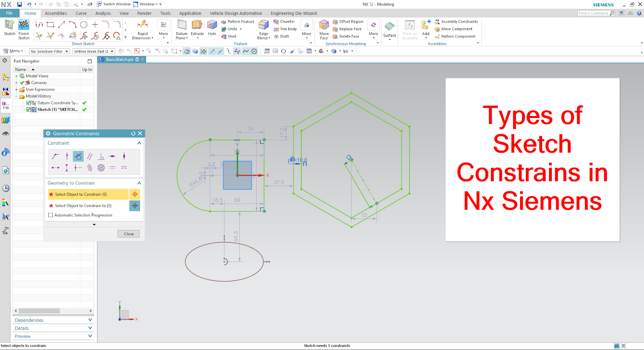Open the Within Work Part Only dropdown
Image resolution: width=644 pixels, height=350 pixels.
94,51
